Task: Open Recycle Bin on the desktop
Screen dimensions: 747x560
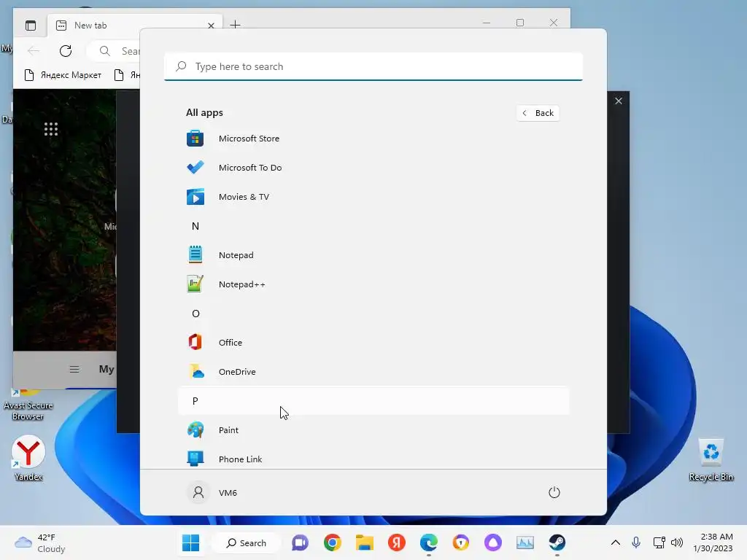Action: tap(711, 459)
